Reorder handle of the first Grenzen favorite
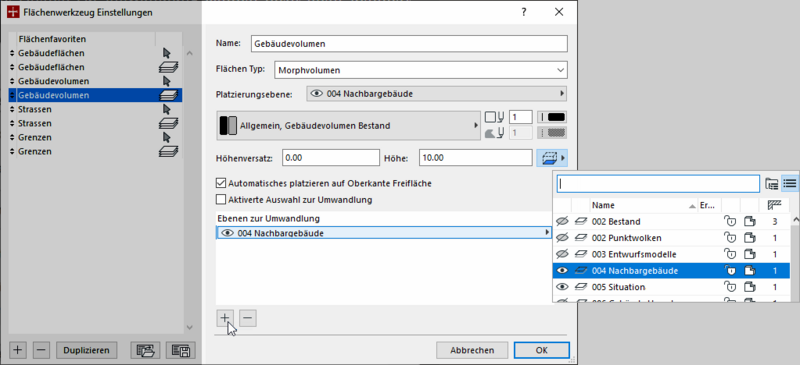The width and height of the screenshot is (800, 365). (12, 137)
